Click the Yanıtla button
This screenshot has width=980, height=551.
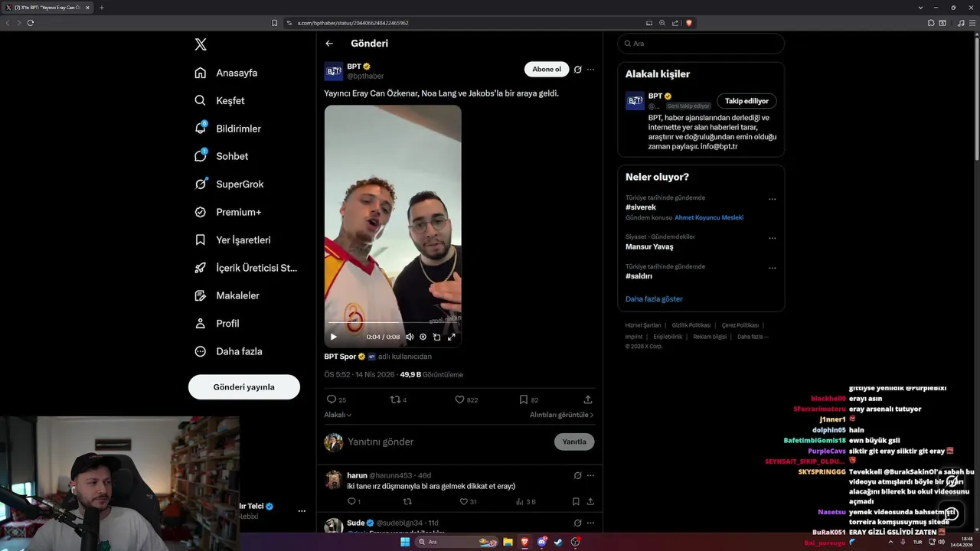pos(574,442)
